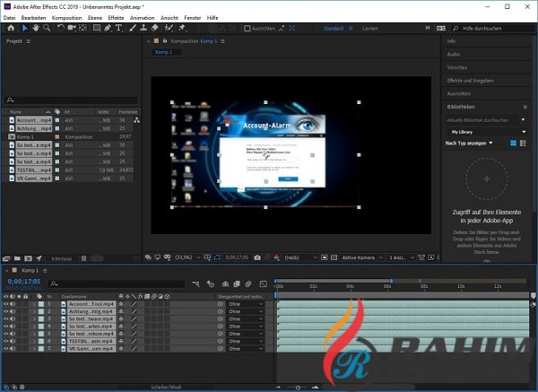The height and width of the screenshot is (392, 538).
Task: Enable the Ausrichten checkbox in toolbar
Action: tap(245, 28)
